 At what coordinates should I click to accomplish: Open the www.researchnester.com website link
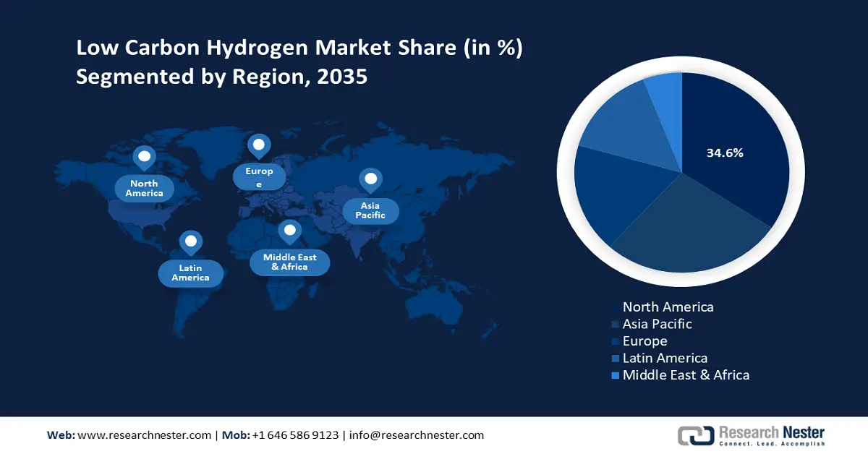click(144, 435)
